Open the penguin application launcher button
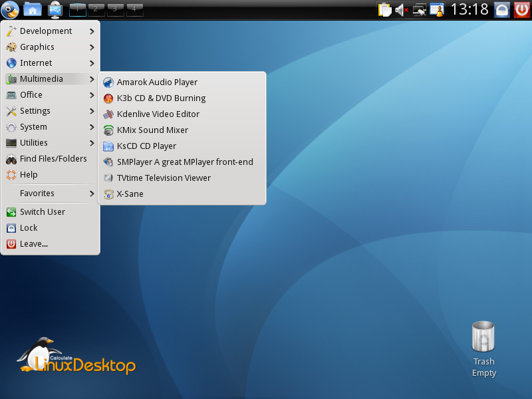 (x=10, y=9)
